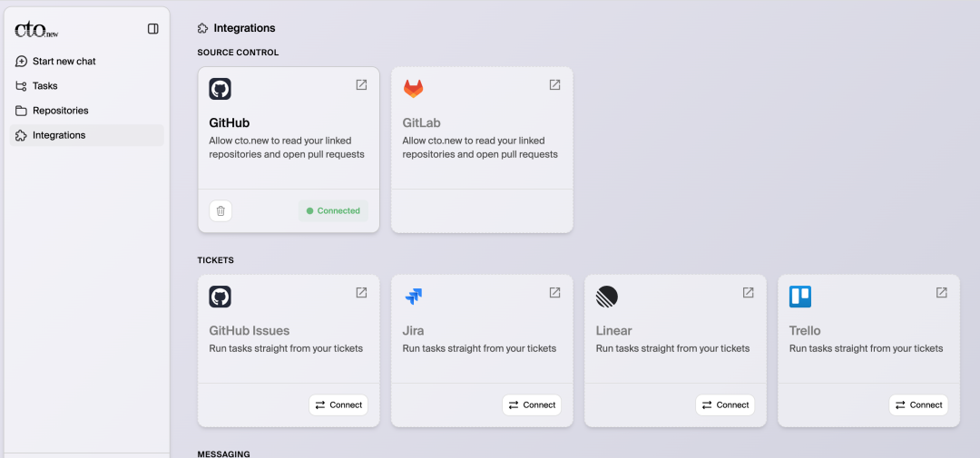Start a new chat
The height and width of the screenshot is (458, 980).
64,62
